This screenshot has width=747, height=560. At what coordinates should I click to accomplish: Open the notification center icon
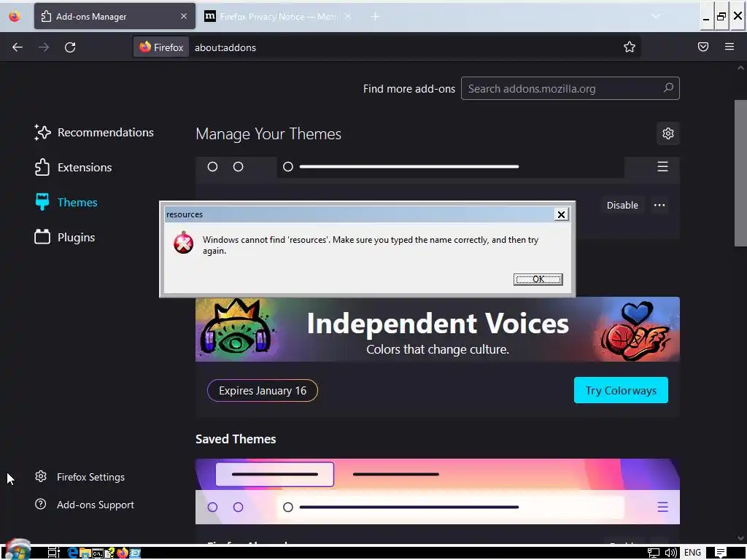tap(721, 553)
